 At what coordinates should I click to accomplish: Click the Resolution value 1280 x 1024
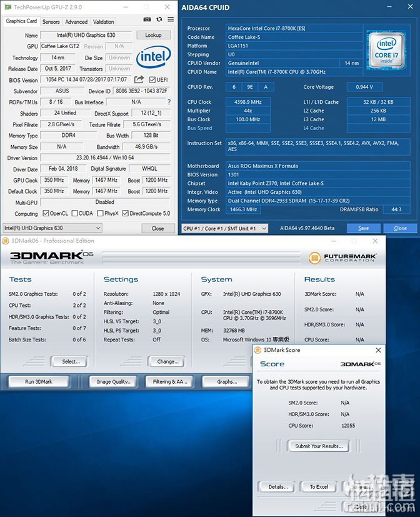[166, 294]
